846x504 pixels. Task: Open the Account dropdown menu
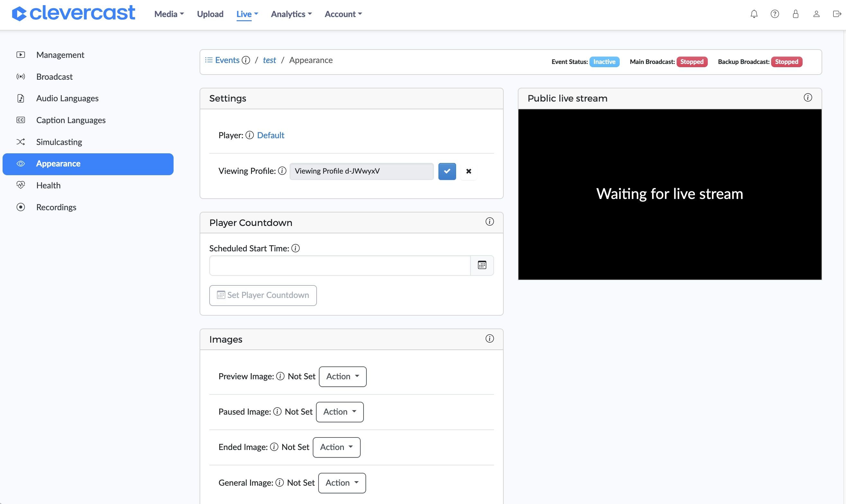coord(343,14)
